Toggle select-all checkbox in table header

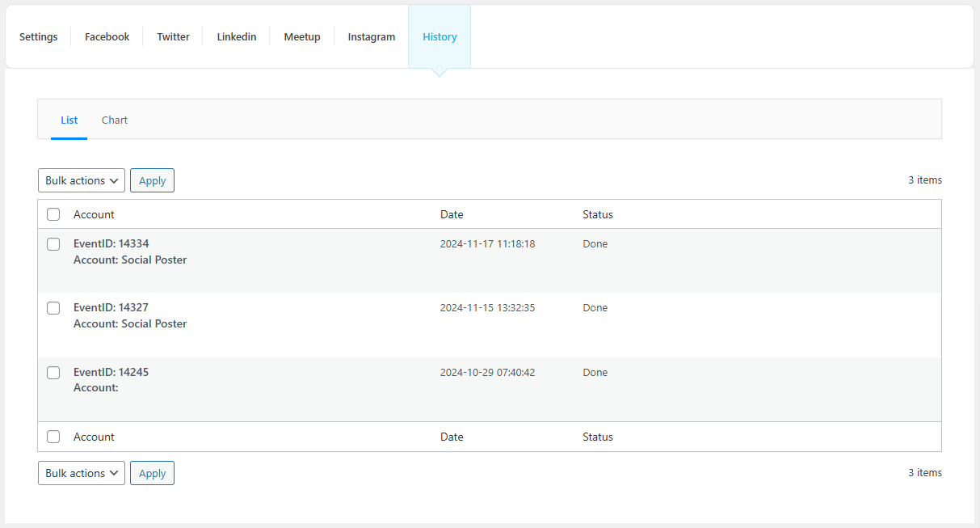pos(53,215)
